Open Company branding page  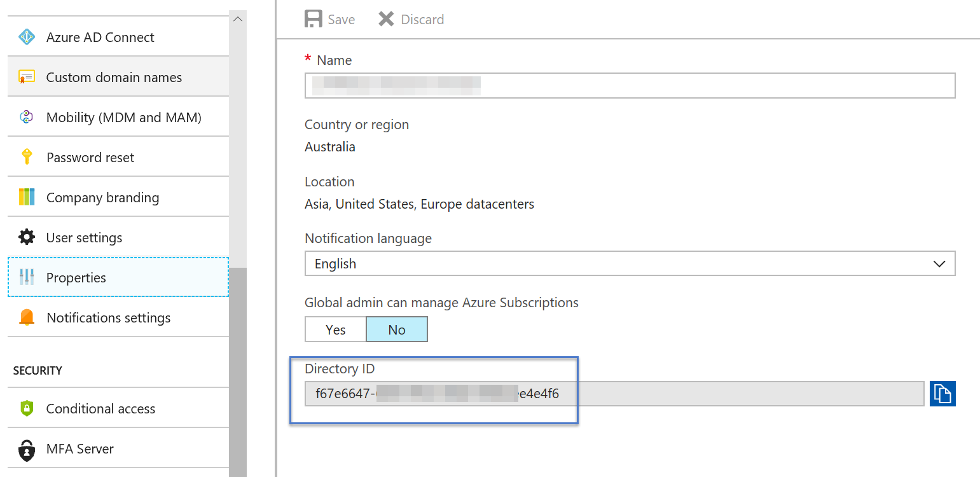tap(118, 197)
